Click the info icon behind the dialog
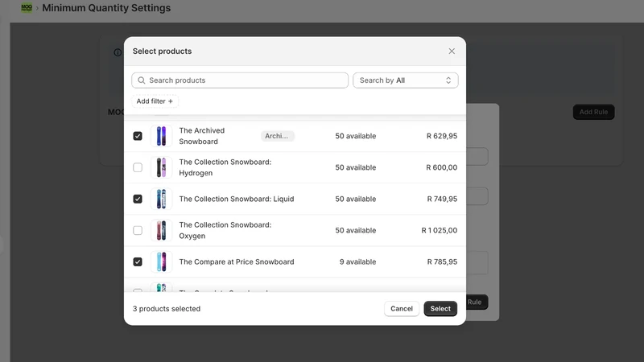This screenshot has width=644, height=362. [x=118, y=52]
